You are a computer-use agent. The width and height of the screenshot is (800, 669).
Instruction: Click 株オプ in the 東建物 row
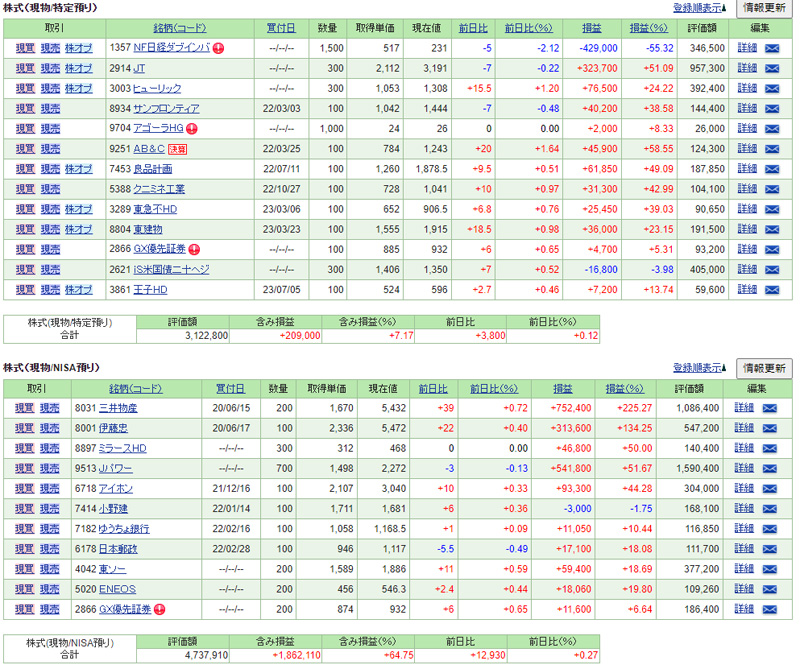79,230
